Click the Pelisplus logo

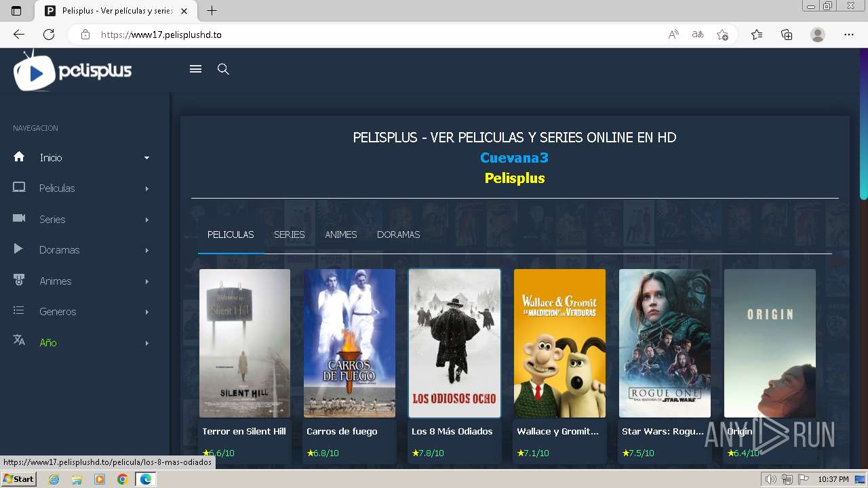pos(73,70)
